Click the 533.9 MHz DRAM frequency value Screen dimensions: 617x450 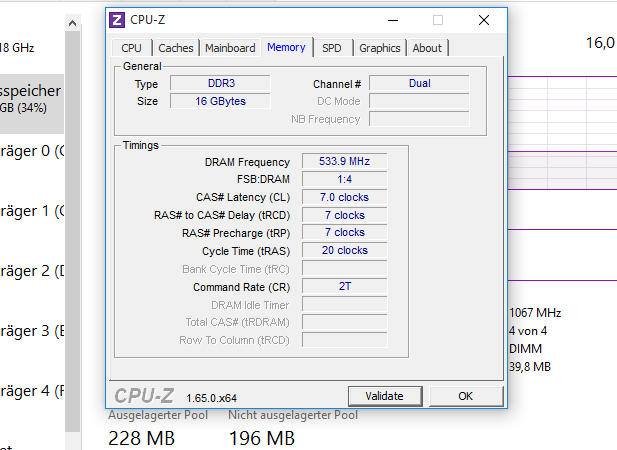point(345,161)
